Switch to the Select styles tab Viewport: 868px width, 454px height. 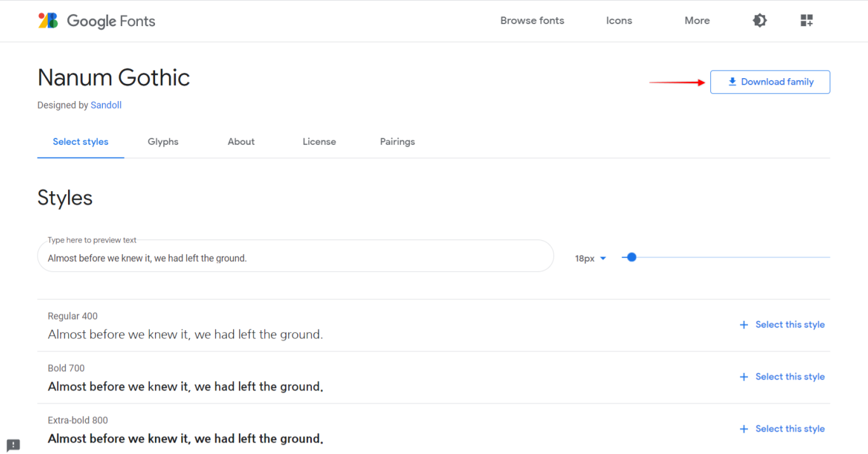[x=81, y=142]
